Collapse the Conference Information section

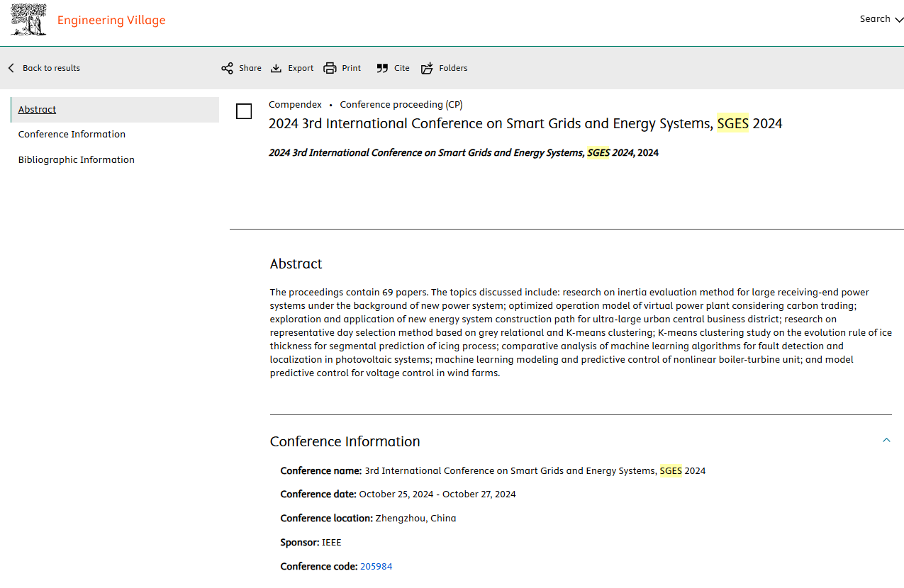click(x=886, y=441)
